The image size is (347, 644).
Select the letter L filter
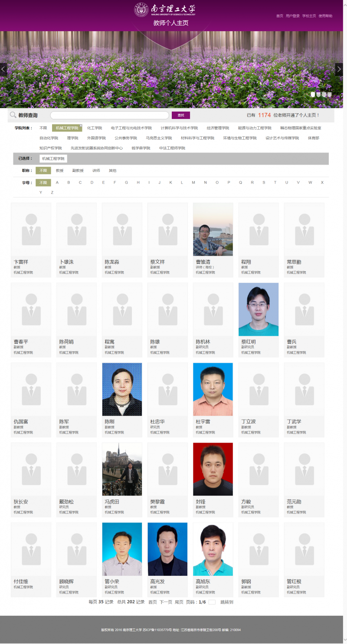coord(182,182)
